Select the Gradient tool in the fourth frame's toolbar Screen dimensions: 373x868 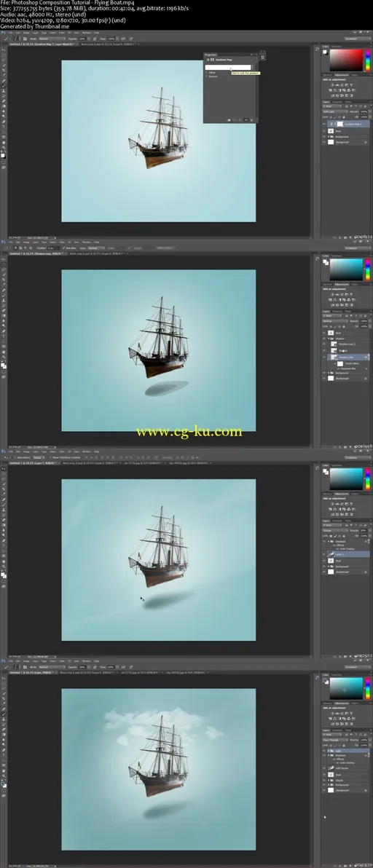pos(4,735)
